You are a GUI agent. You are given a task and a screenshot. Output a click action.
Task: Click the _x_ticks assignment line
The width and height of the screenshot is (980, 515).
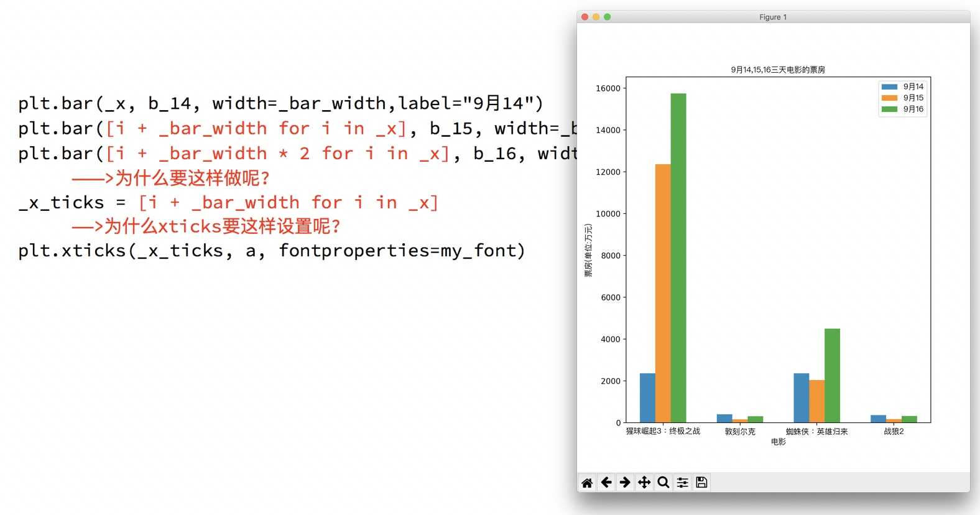click(x=228, y=203)
